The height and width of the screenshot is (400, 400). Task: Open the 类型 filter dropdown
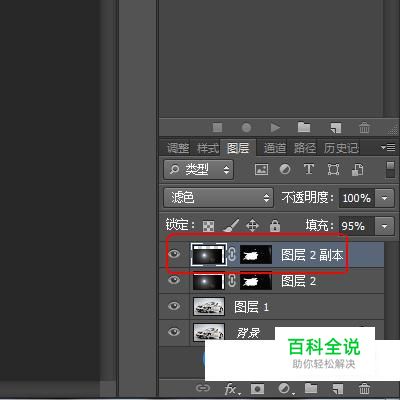point(198,170)
